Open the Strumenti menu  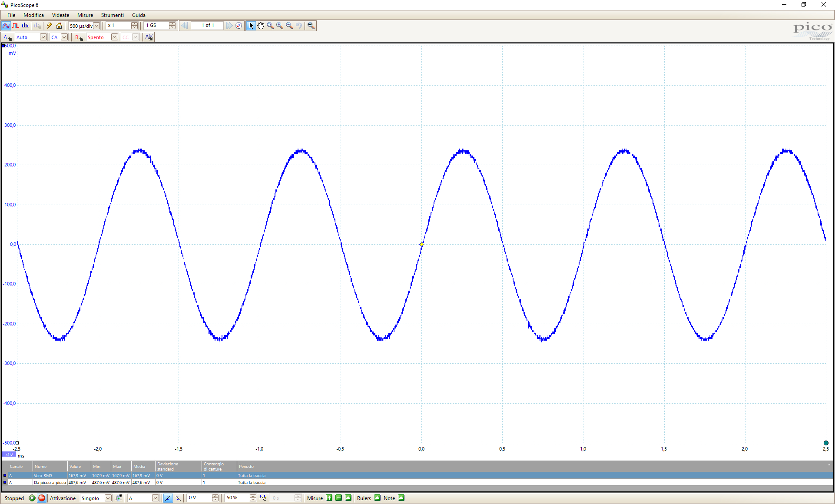[x=112, y=15]
